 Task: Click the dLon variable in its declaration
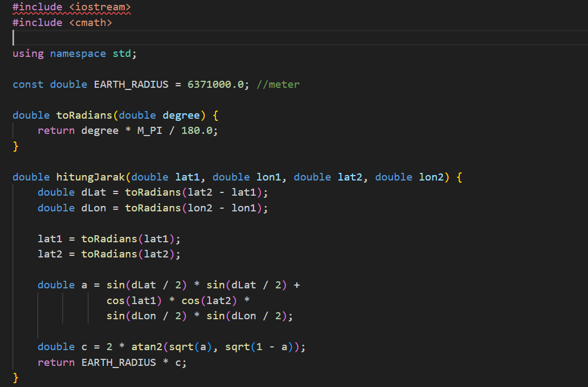point(94,208)
